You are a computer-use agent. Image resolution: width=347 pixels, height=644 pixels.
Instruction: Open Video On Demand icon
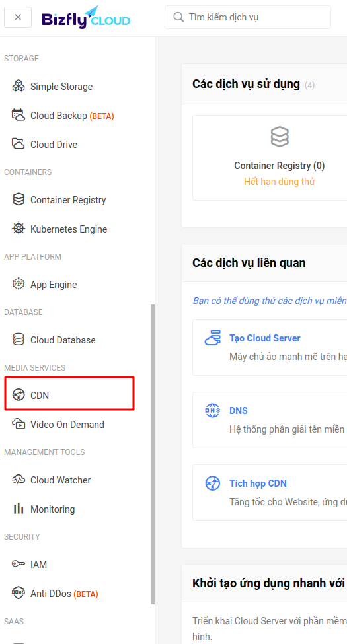coord(19,424)
